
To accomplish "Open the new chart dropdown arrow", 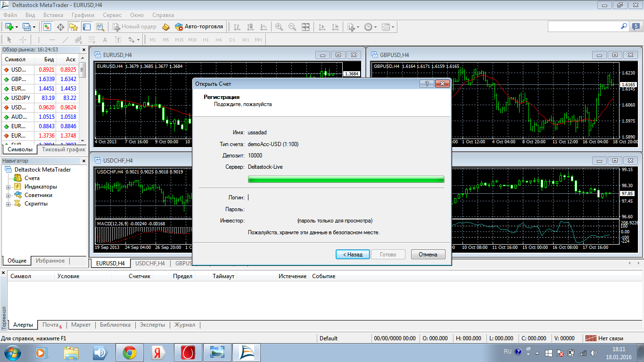I will 17,27.
